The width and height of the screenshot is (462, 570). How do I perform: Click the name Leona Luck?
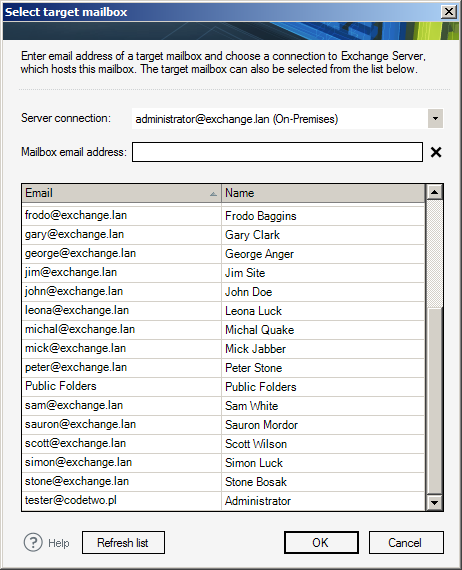(x=253, y=311)
